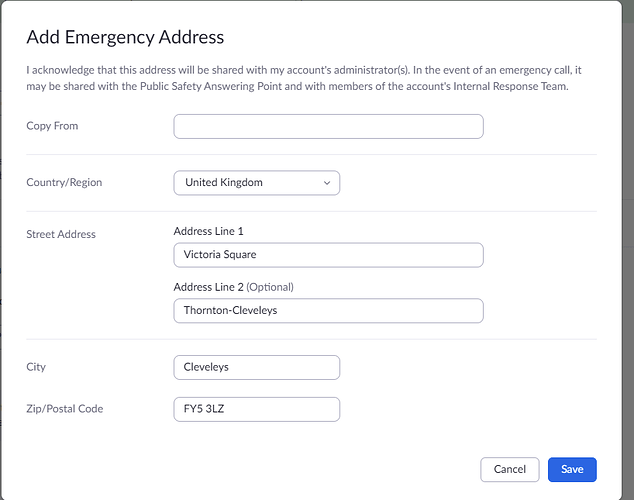Viewport: 634px width, 500px height.
Task: Click the Address Line 2 caption
Action: [x=208, y=287]
